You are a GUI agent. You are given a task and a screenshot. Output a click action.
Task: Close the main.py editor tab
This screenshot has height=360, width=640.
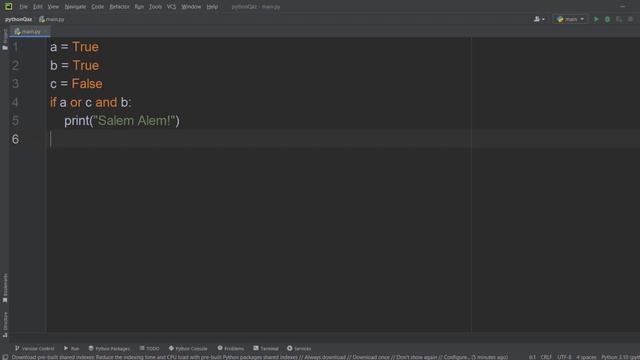tap(45, 31)
